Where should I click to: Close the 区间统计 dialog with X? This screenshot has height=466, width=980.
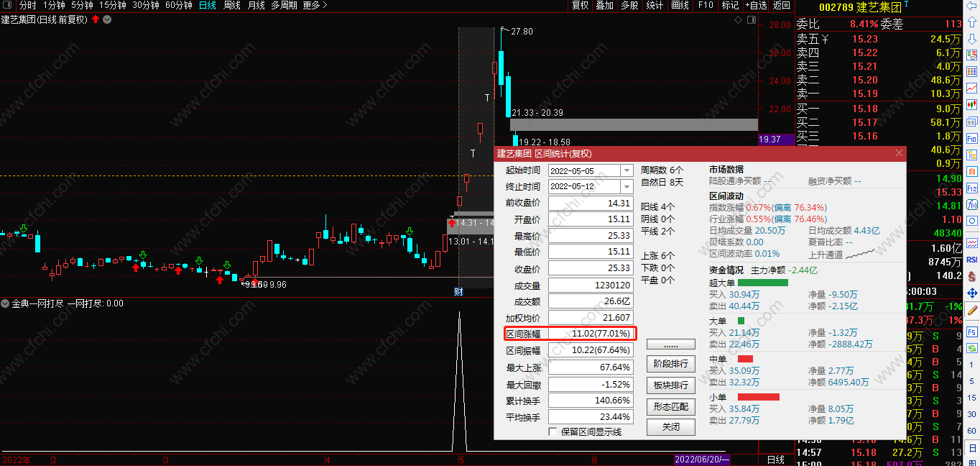(x=899, y=153)
